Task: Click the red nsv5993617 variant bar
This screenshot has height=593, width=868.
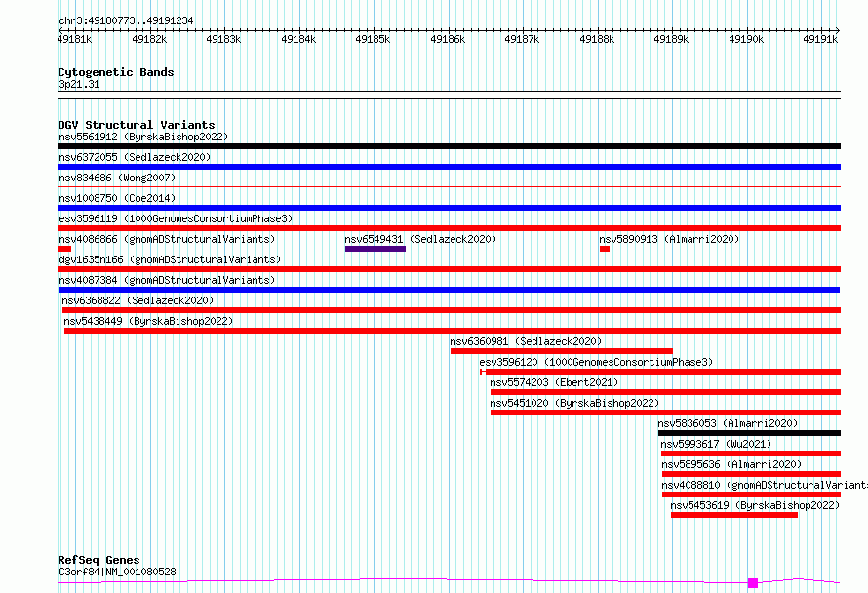Action: pos(751,454)
